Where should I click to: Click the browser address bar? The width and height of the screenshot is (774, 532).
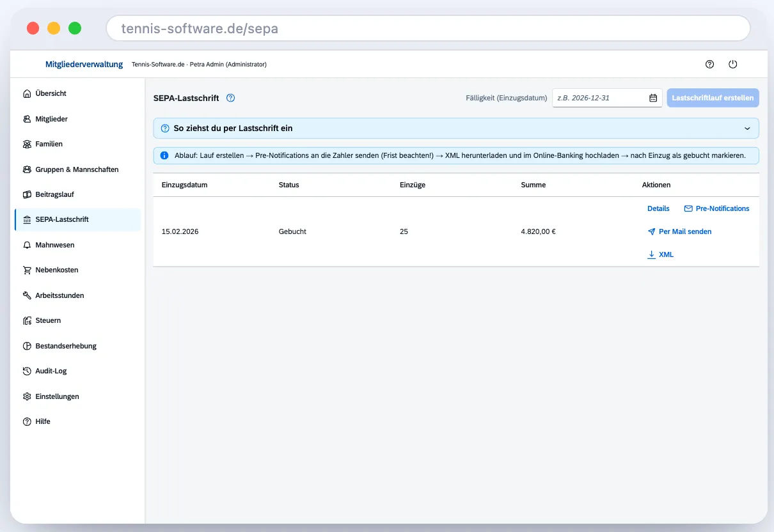tap(428, 29)
